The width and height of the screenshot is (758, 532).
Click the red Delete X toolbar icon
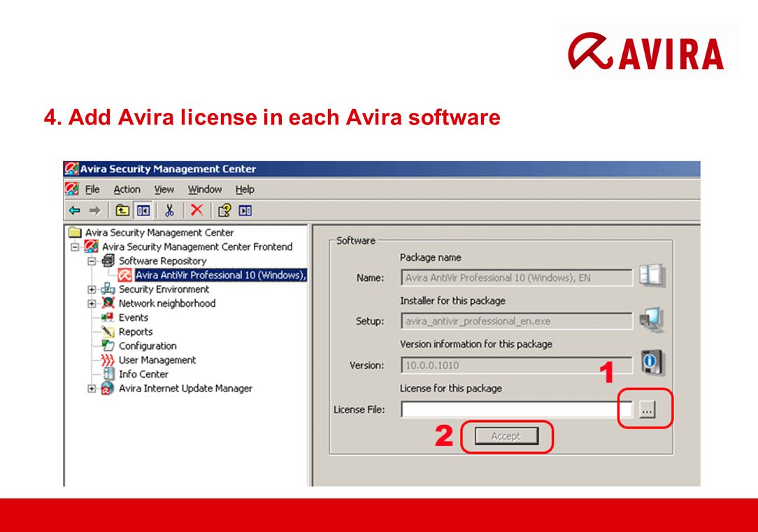[x=196, y=210]
